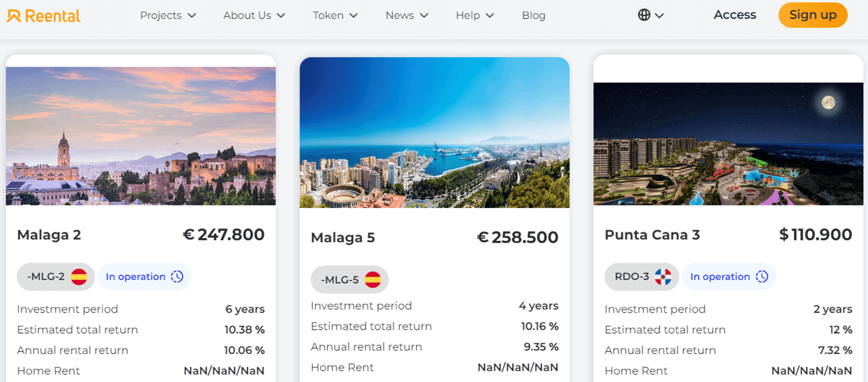Expand the About Us dropdown

click(254, 15)
